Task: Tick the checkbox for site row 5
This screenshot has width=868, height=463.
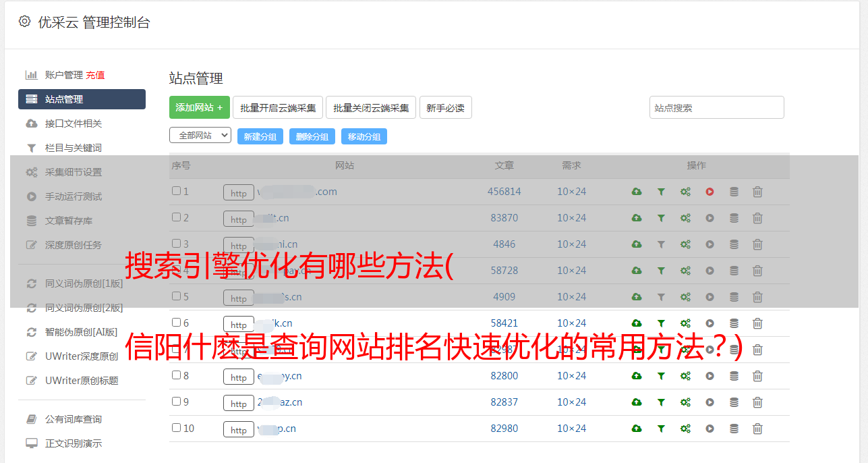Action: pos(176,296)
